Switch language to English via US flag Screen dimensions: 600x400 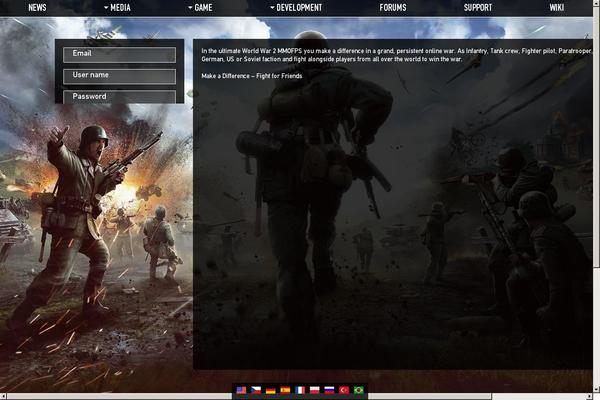click(x=241, y=390)
